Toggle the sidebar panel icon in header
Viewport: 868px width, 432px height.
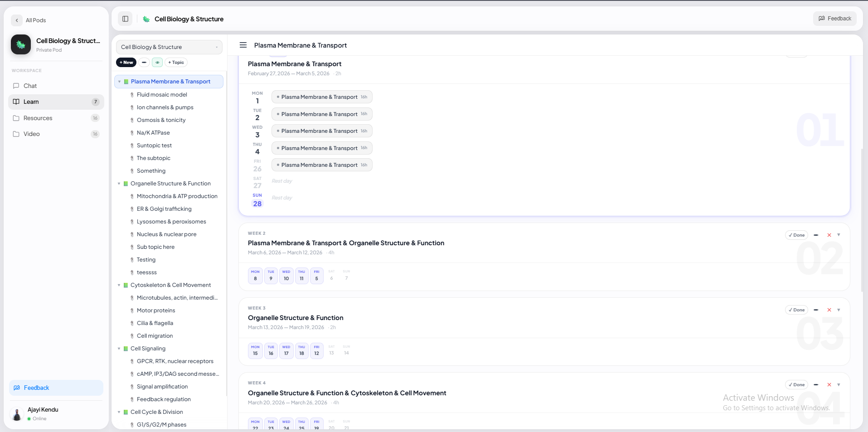click(126, 19)
